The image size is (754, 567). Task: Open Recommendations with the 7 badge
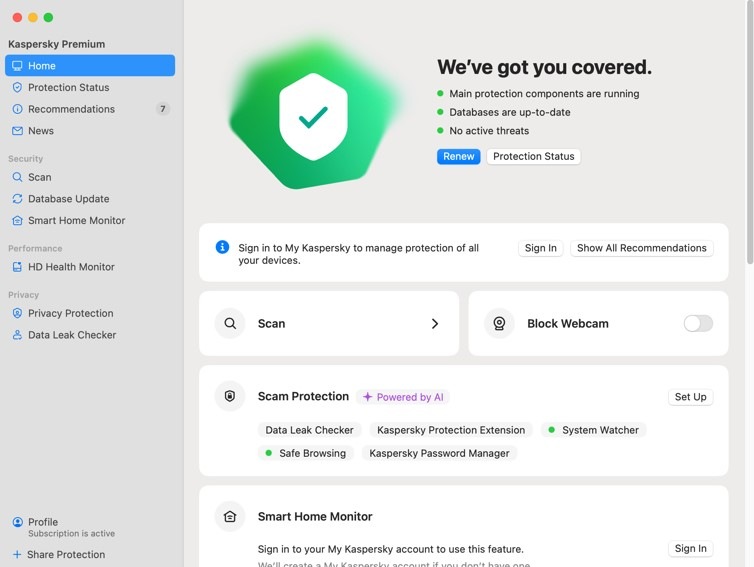90,109
